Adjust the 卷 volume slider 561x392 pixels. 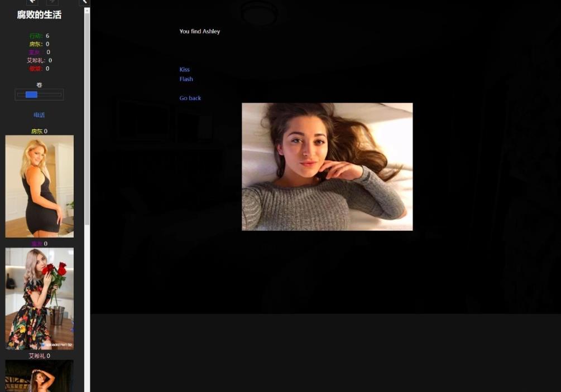click(x=39, y=95)
